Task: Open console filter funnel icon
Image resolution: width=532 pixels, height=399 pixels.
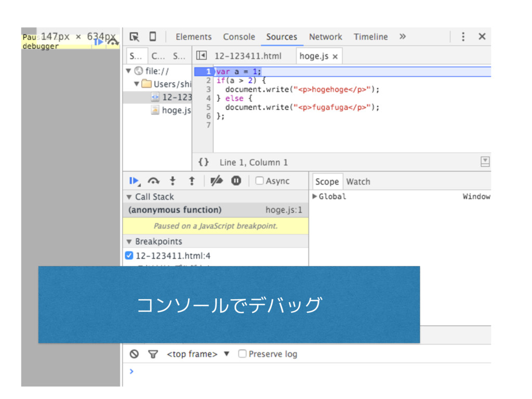Action: [153, 354]
